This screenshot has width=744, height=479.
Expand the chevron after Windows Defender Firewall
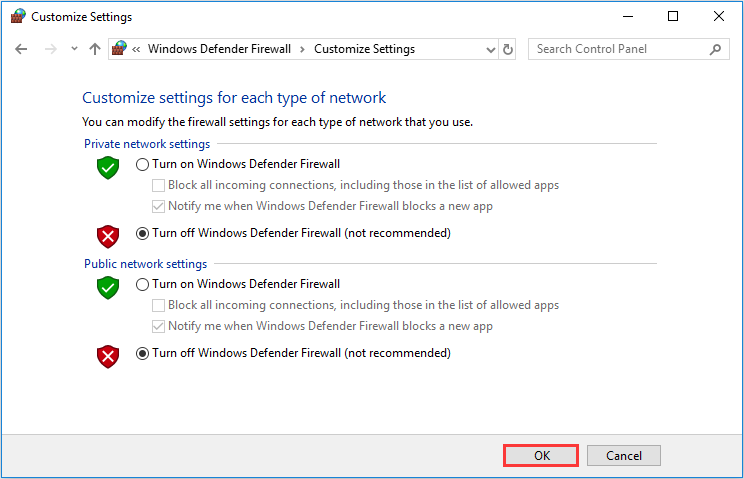(x=302, y=49)
